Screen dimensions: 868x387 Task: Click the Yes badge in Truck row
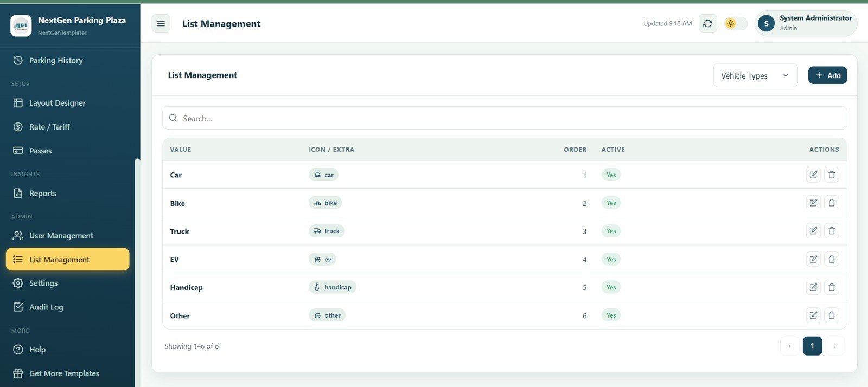pyautogui.click(x=611, y=231)
